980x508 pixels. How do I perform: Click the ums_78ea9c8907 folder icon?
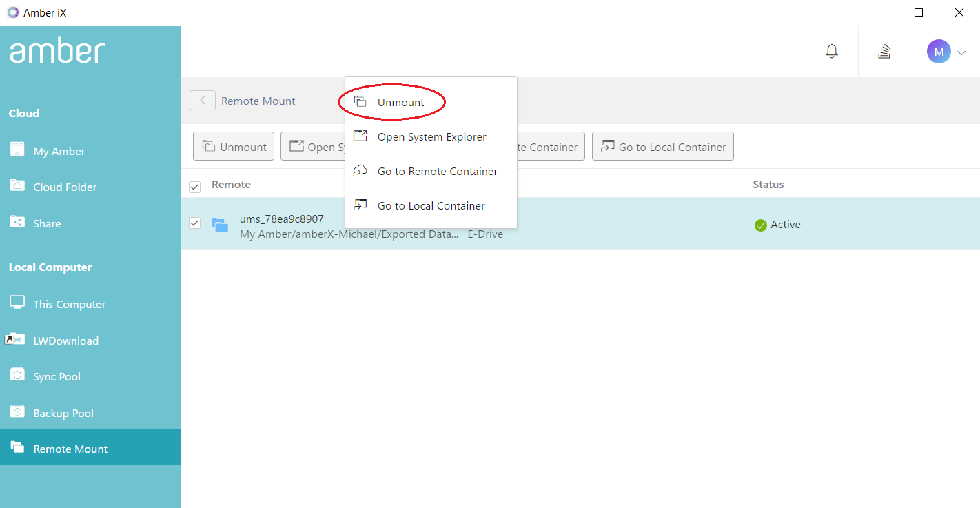click(220, 225)
